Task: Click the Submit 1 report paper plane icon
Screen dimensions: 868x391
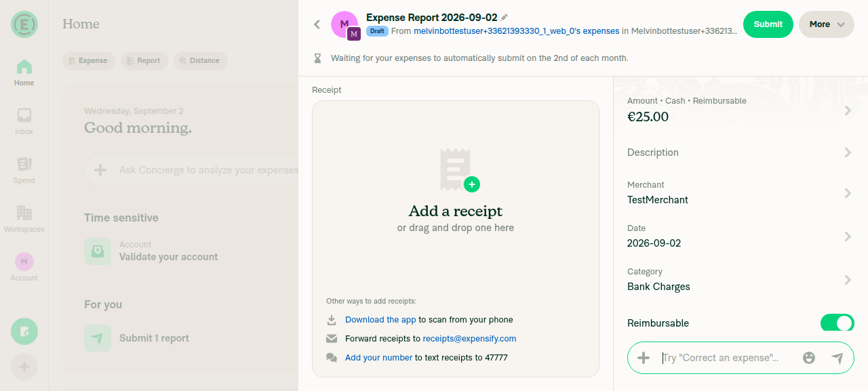Action: (x=98, y=337)
